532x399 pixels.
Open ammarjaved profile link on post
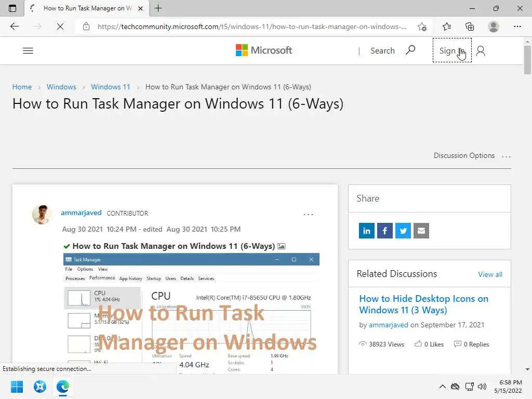[x=81, y=212]
